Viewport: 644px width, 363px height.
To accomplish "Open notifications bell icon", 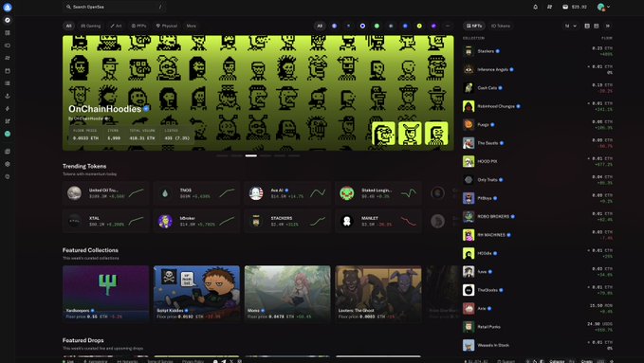I will click(535, 7).
